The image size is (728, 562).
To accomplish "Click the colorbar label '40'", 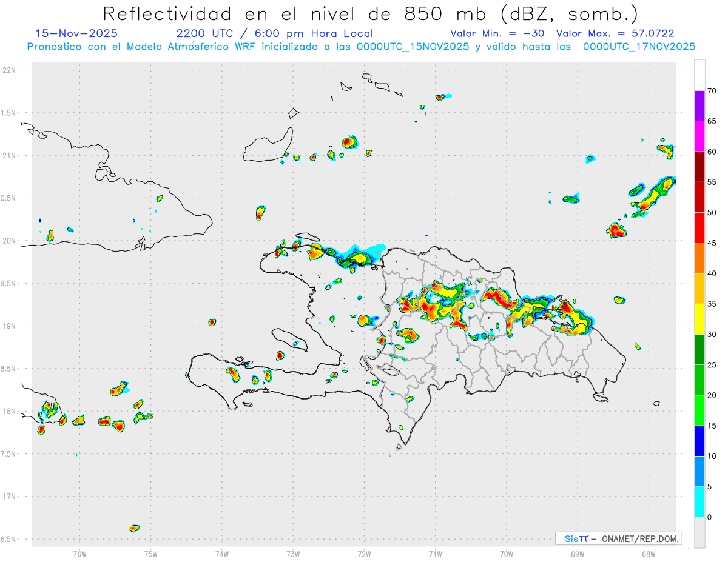I will (x=712, y=273).
